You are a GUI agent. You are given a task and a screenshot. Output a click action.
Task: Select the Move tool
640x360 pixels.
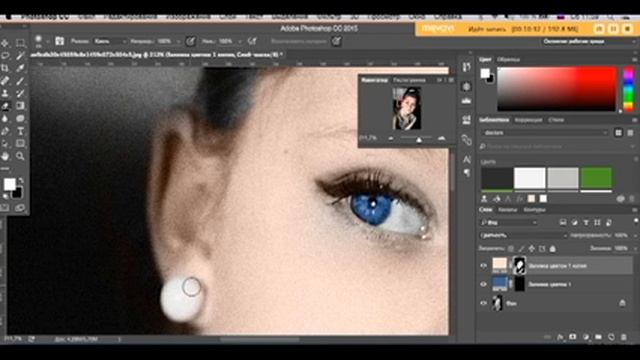tap(5, 43)
